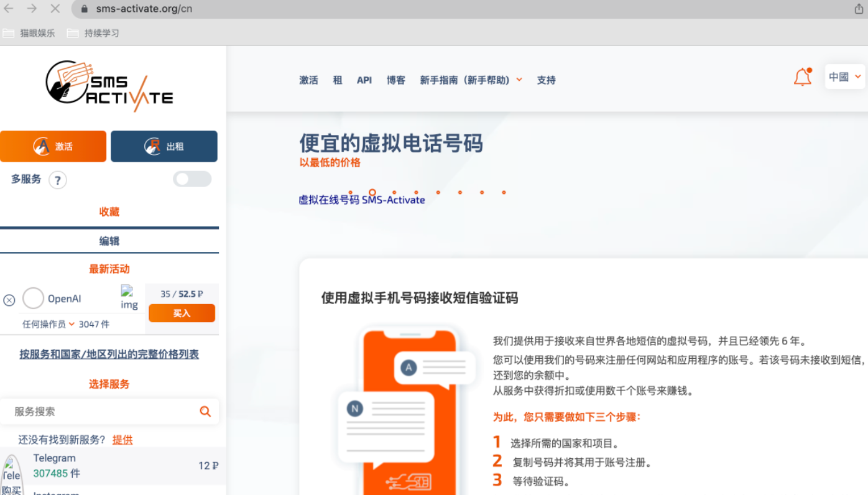Switch to the 激活 orange tab
The height and width of the screenshot is (495, 868).
53,146
